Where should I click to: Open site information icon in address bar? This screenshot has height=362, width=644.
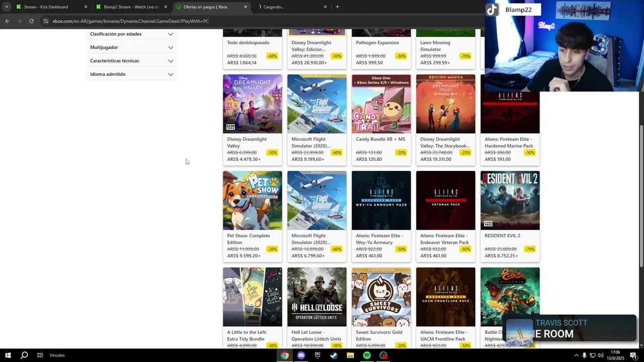[x=46, y=21]
